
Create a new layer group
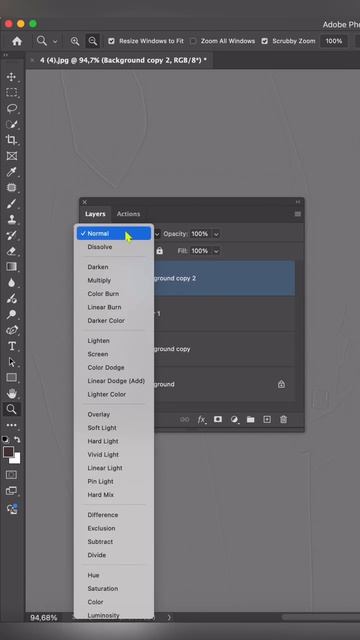coord(250,419)
